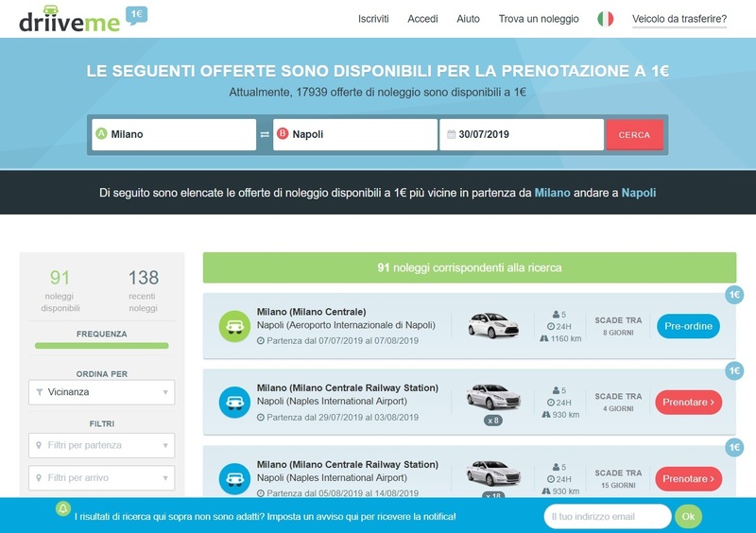This screenshot has height=533, width=756.
Task: Click the green Ok alert button
Action: (x=688, y=517)
